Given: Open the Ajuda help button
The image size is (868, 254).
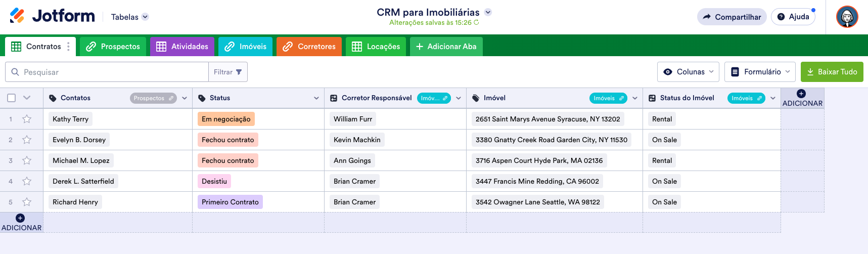Looking at the screenshot, I should coord(793,17).
